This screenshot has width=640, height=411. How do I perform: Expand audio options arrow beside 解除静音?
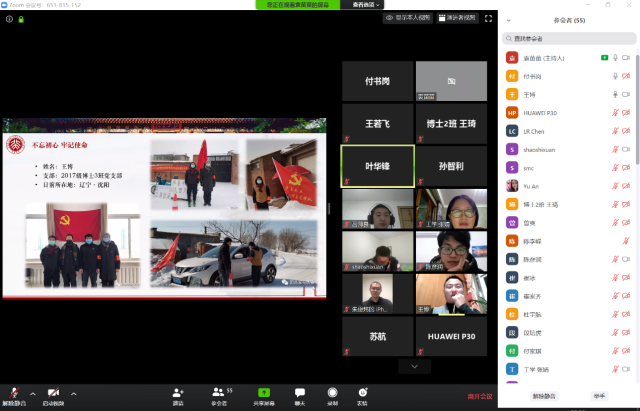click(32, 393)
